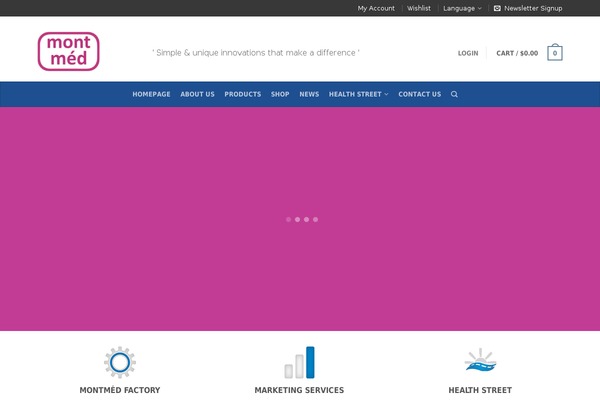600x400 pixels.
Task: Click the magenta slider banner
Action: tap(300, 160)
